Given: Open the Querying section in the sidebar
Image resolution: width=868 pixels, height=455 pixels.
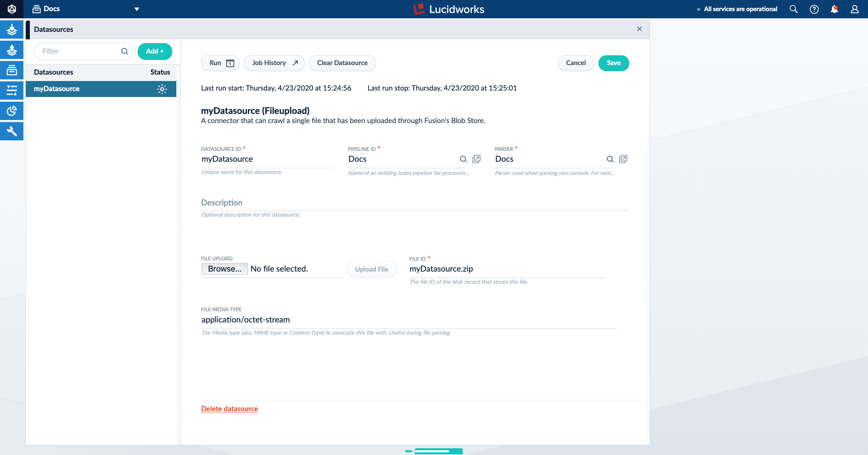Looking at the screenshot, I should [x=12, y=50].
